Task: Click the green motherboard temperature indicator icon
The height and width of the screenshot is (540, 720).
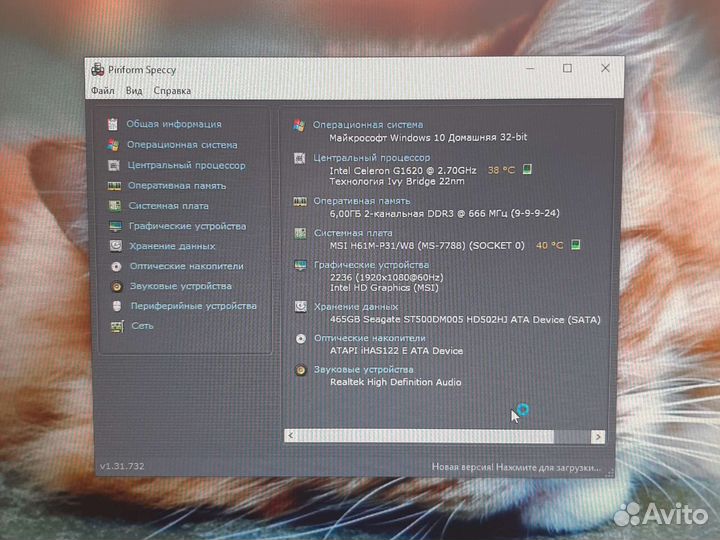Action: (x=575, y=245)
